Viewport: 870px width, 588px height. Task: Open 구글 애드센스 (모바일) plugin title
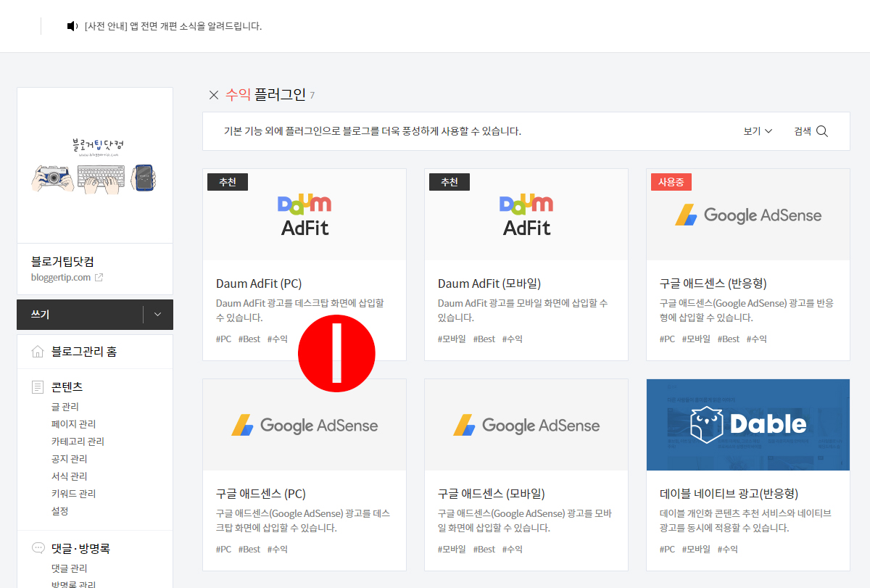pos(492,494)
